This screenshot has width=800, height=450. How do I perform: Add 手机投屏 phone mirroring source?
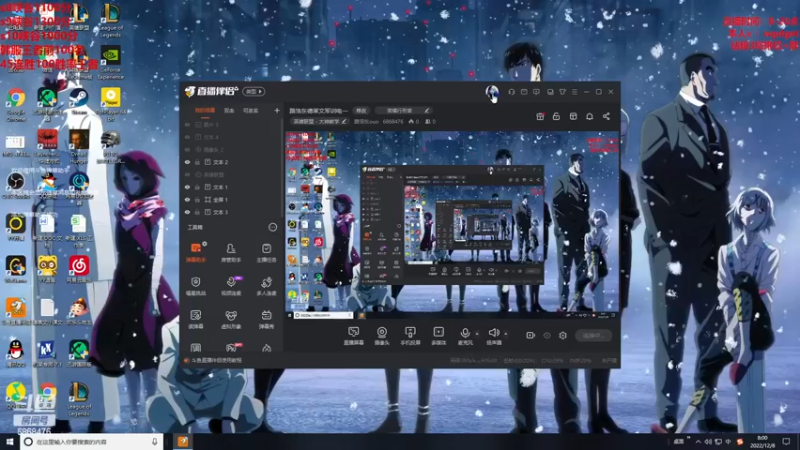[410, 336]
